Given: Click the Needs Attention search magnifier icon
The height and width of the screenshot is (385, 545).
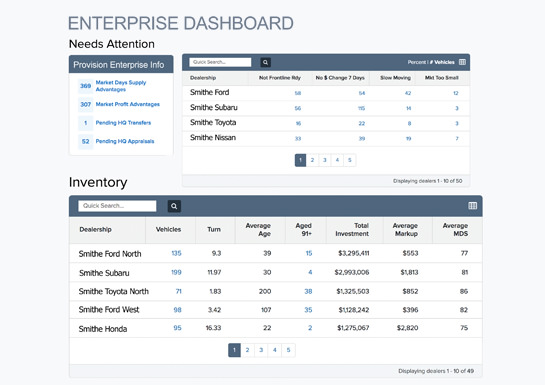Looking at the screenshot, I should (x=265, y=63).
